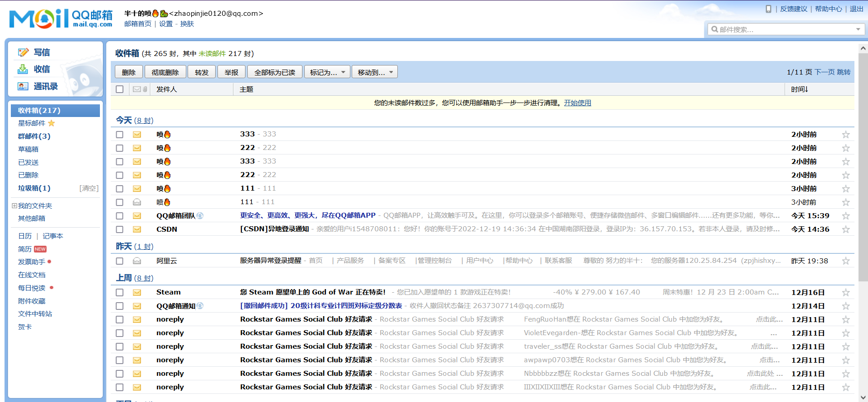Viewport: 868px width, 402px height.
Task: Open the 已删除 folder
Action: [28, 175]
